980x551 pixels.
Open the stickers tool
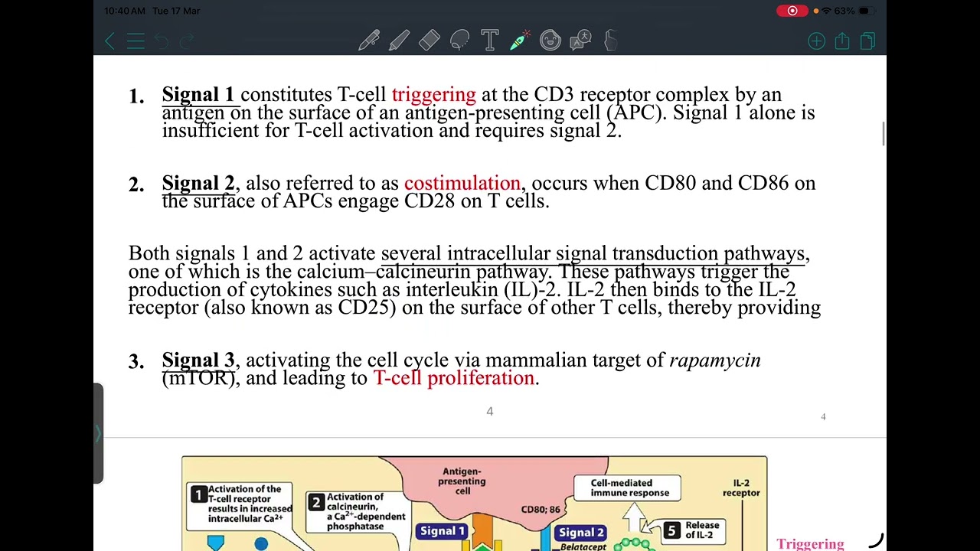(550, 41)
